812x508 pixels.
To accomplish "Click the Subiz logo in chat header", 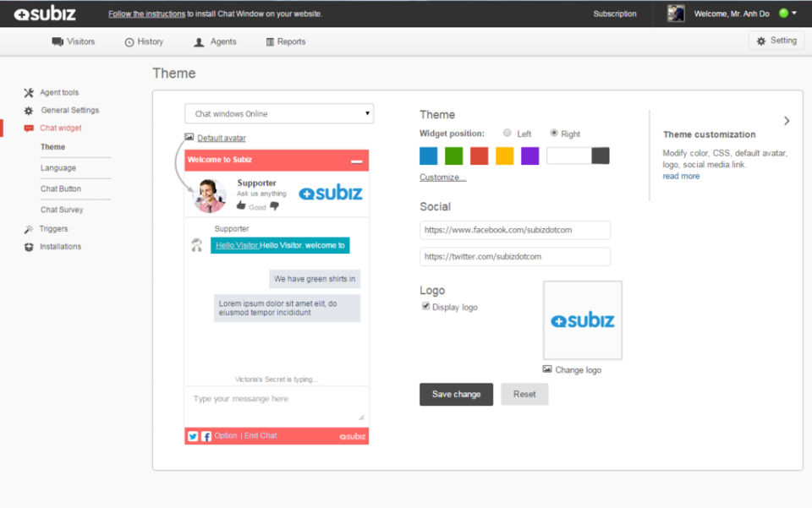I will [331, 193].
